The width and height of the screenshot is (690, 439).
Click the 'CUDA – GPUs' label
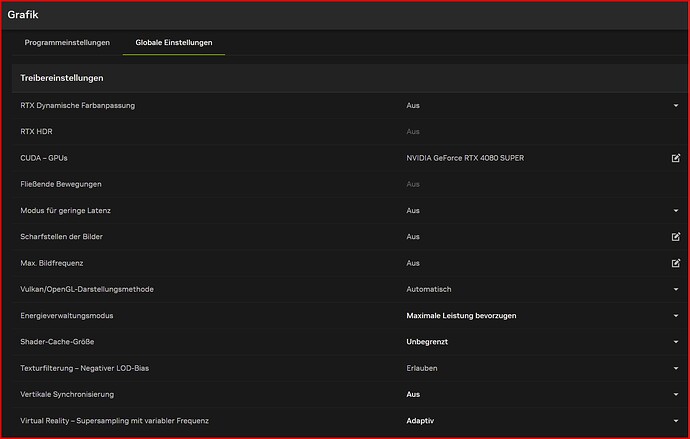click(x=44, y=158)
